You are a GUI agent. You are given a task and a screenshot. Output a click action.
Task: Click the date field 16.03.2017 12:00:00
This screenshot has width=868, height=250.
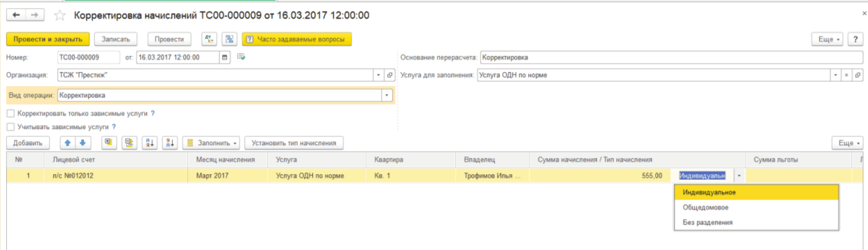[177, 57]
